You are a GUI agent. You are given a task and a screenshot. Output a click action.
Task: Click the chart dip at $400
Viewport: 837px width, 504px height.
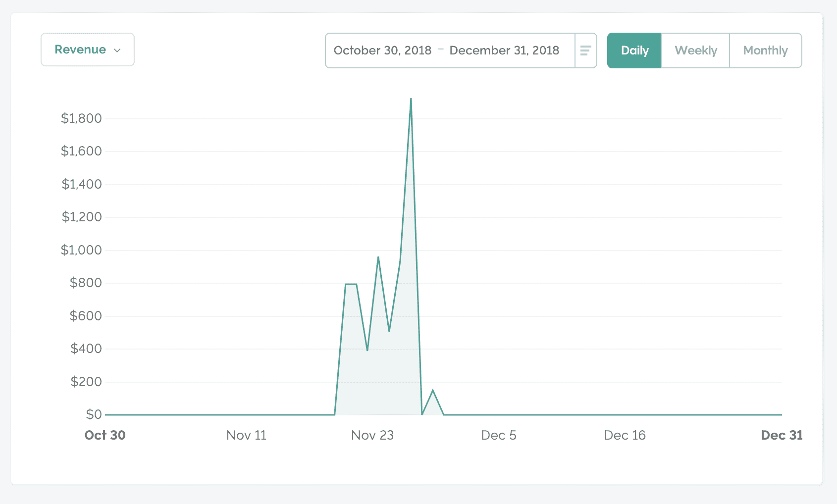[367, 350]
